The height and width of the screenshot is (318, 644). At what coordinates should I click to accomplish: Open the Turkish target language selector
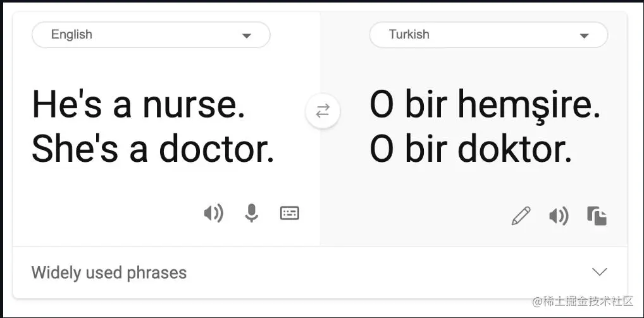pos(488,35)
